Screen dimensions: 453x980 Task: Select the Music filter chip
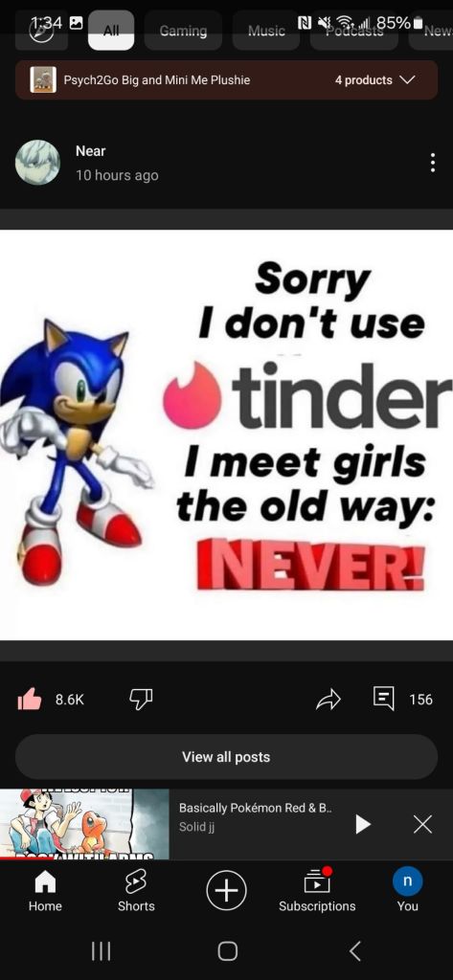[x=266, y=30]
